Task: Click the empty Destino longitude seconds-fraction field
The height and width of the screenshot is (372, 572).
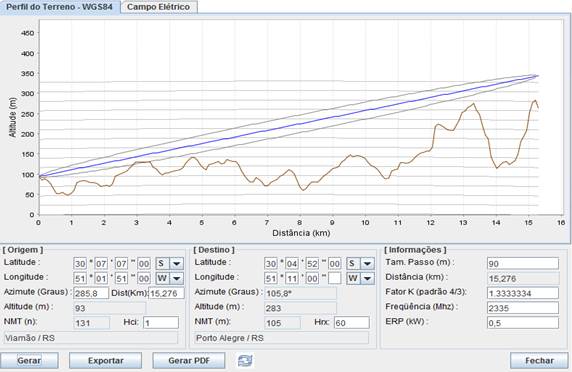Action: 335,279
